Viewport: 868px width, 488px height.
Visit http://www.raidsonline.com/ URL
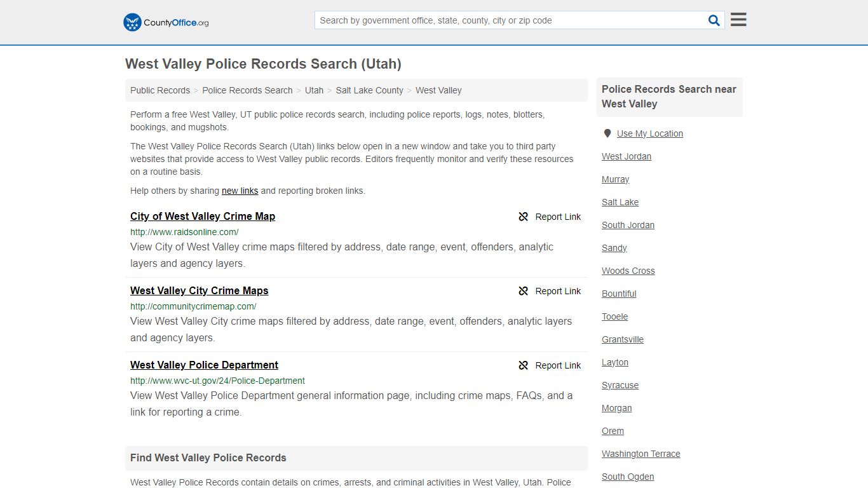(x=184, y=232)
